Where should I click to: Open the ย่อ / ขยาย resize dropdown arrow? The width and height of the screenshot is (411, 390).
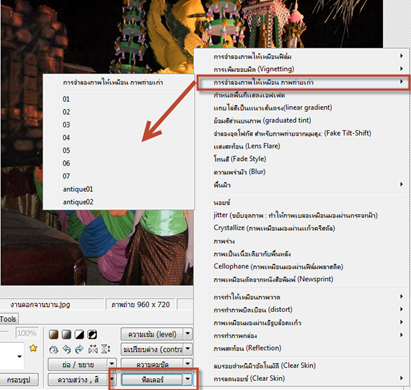(x=112, y=364)
